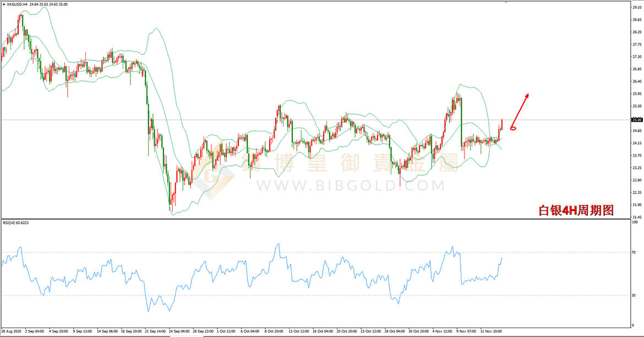The height and width of the screenshot is (337, 644).
Task: Click the 8 Oct 20:00 time label
Action: [x=274, y=331]
